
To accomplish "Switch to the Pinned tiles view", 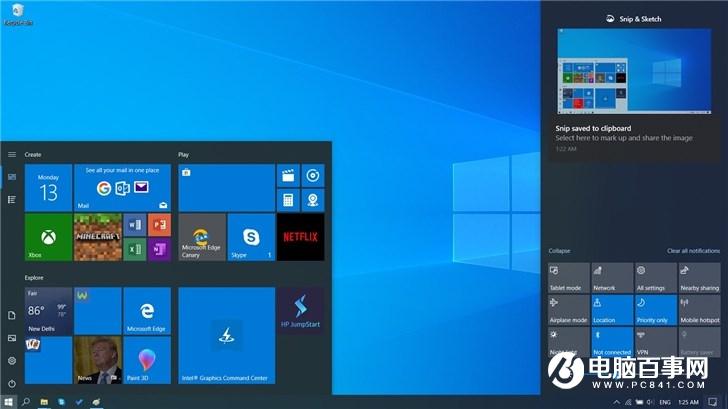I will [12, 177].
